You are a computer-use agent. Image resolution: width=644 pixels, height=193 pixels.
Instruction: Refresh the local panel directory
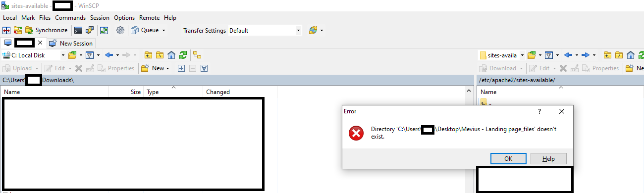tap(183, 55)
